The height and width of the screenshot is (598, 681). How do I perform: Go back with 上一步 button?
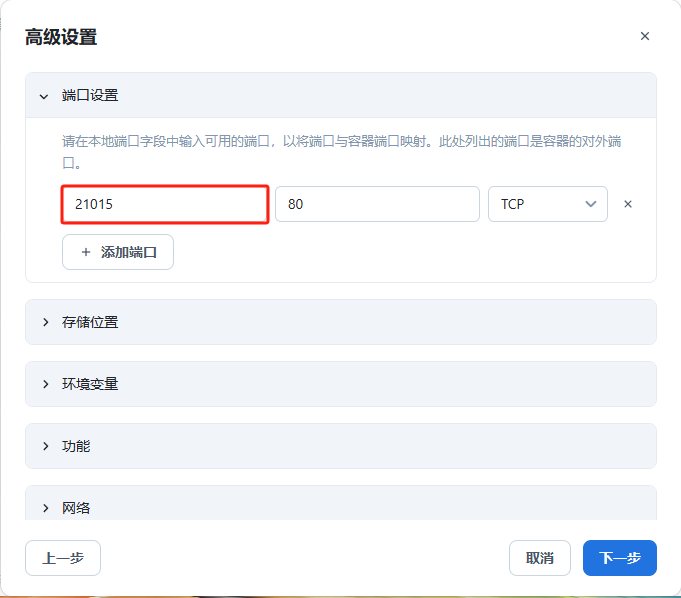pos(63,558)
